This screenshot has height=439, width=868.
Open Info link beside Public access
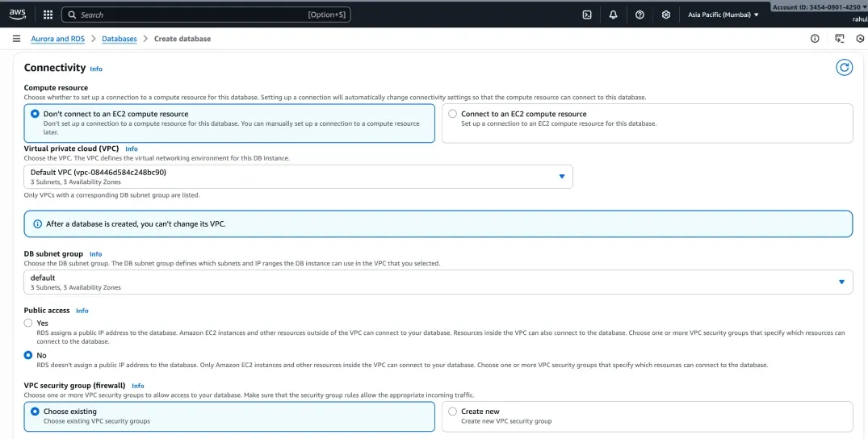[82, 311]
